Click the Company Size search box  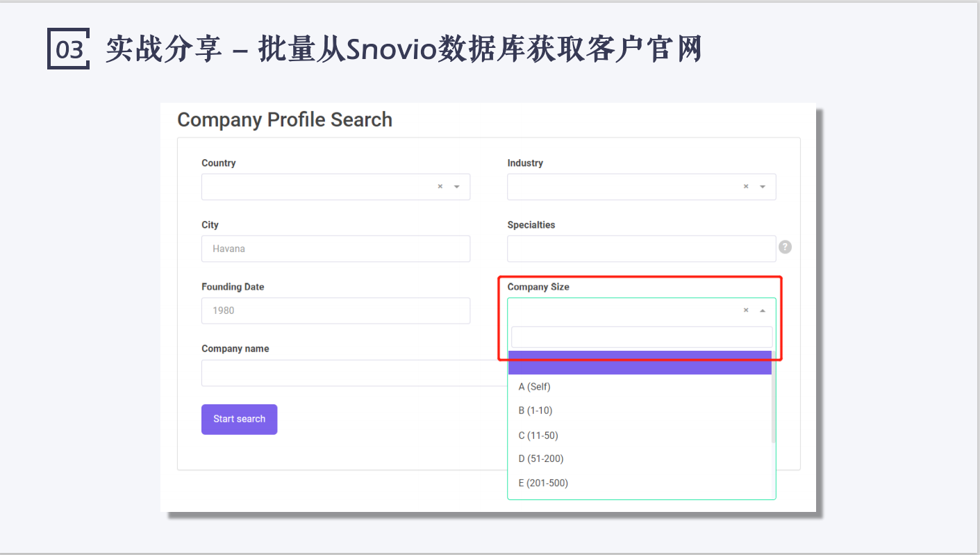pos(642,337)
